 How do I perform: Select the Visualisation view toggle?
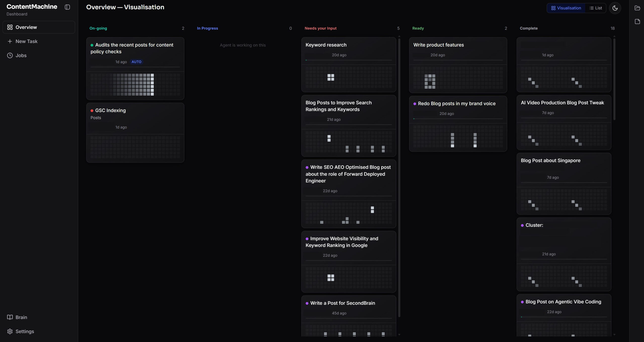pyautogui.click(x=566, y=8)
